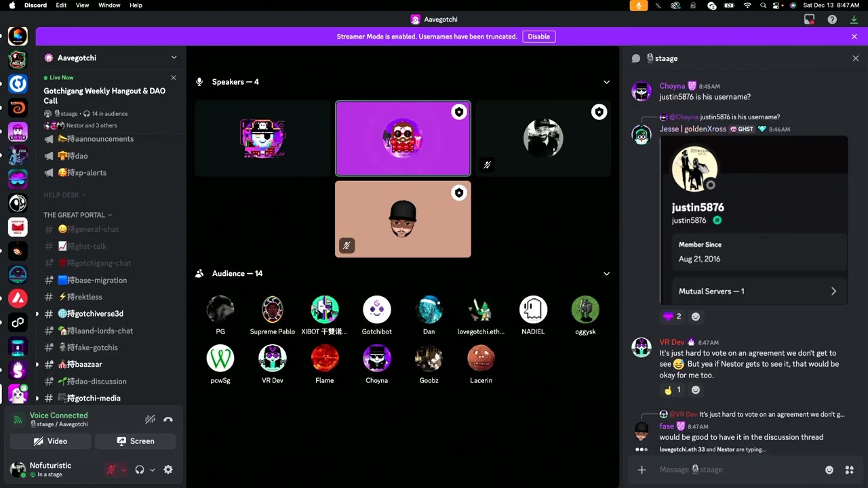Dismiss the Streamer Mode banner

pyautogui.click(x=854, y=37)
